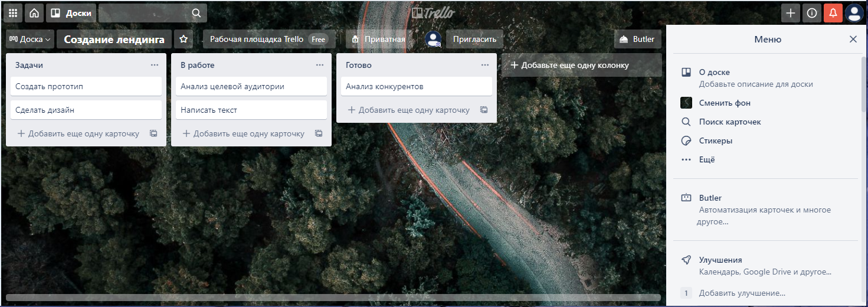Open the plus create button

coord(791,13)
